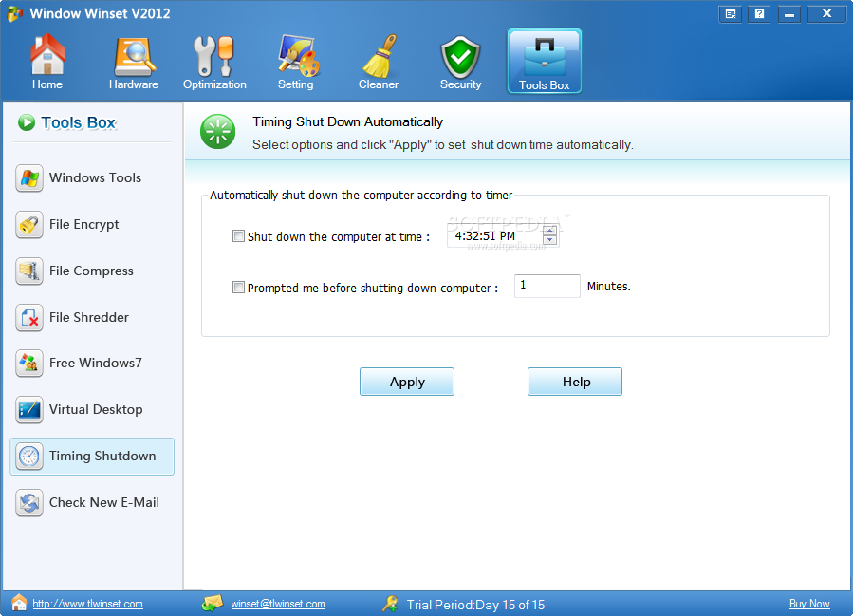Click the Timing Shutdown clock icon

coord(29,456)
